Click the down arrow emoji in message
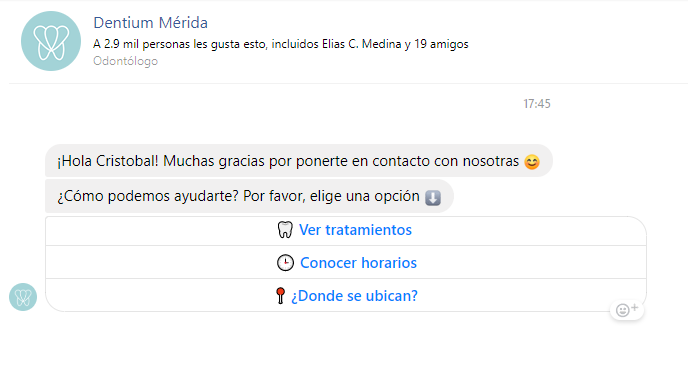The image size is (688, 377). pyautogui.click(x=433, y=197)
